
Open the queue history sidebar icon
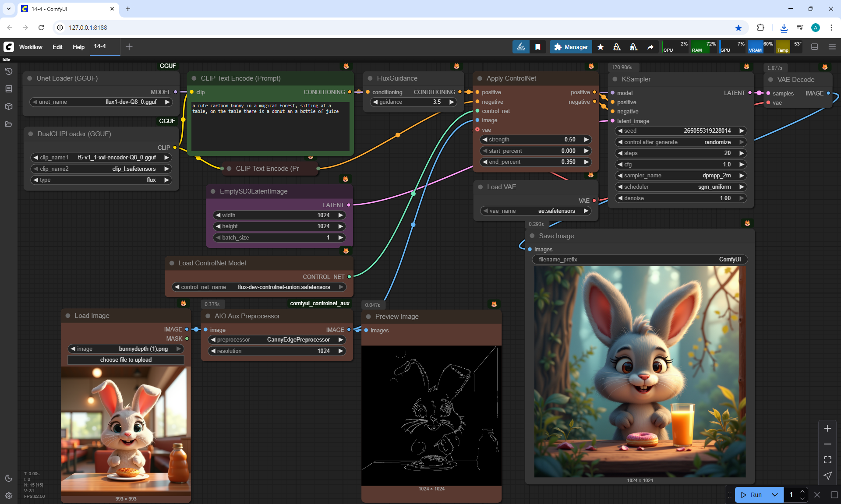coord(8,71)
